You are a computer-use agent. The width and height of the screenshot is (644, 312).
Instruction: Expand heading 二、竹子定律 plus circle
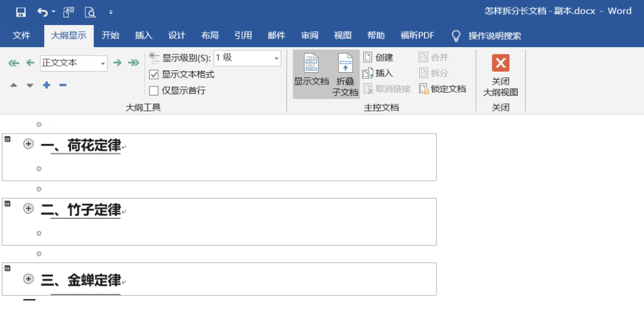pyautogui.click(x=29, y=209)
